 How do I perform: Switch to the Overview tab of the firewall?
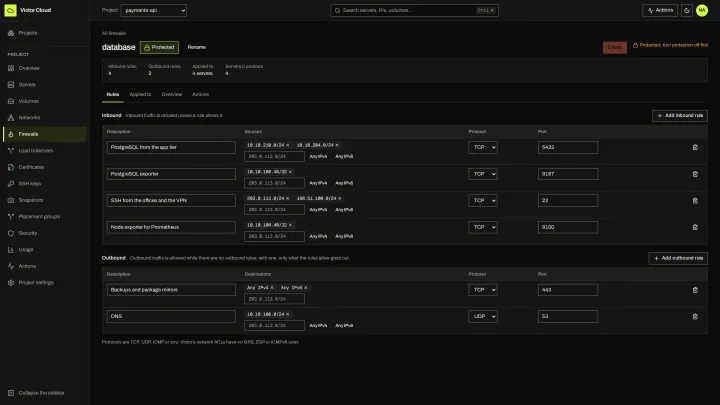click(172, 94)
